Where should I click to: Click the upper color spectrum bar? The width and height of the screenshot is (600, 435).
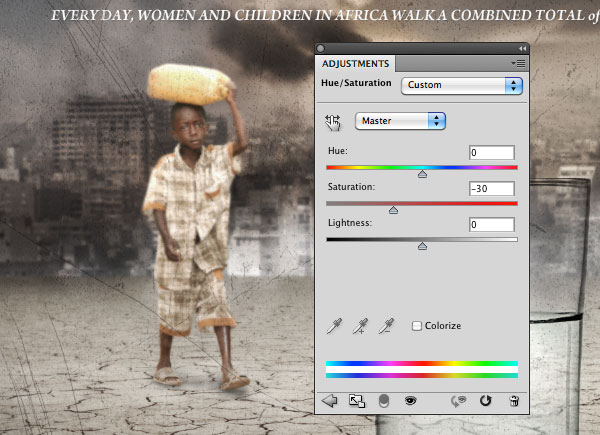click(422, 363)
